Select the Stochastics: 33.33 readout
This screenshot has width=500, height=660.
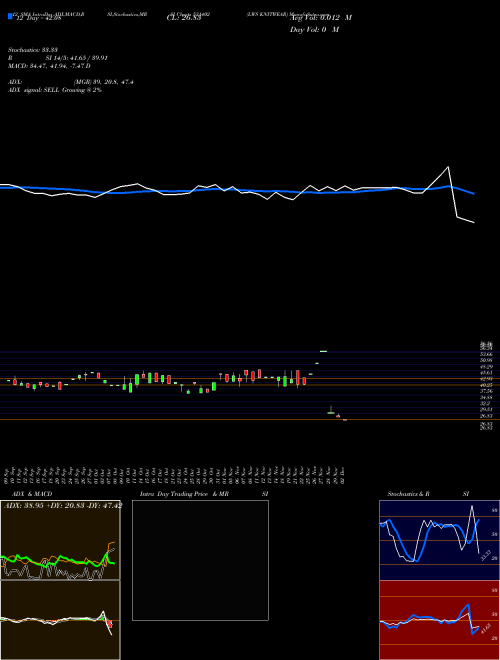[x=32, y=50]
